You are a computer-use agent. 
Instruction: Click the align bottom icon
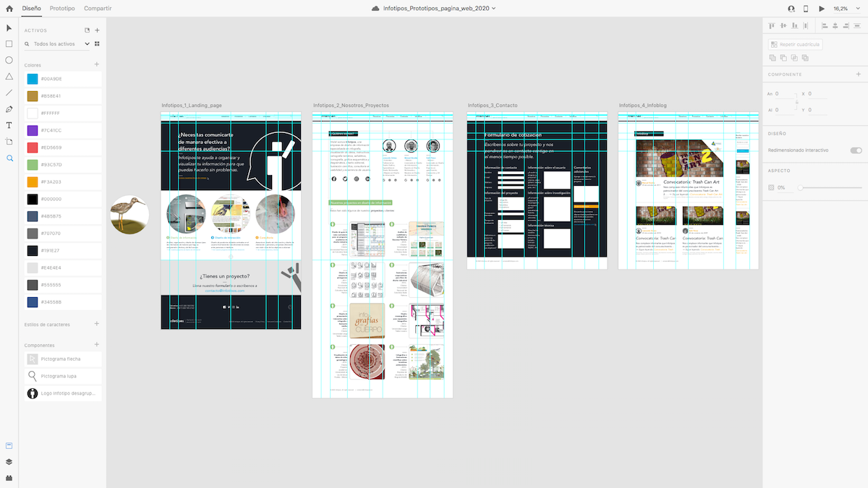(x=795, y=25)
